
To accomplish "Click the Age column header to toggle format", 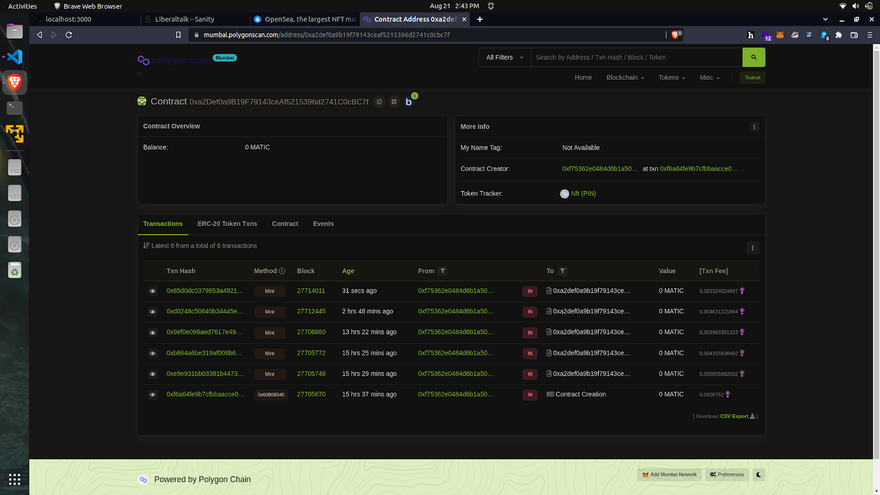I will pos(348,271).
